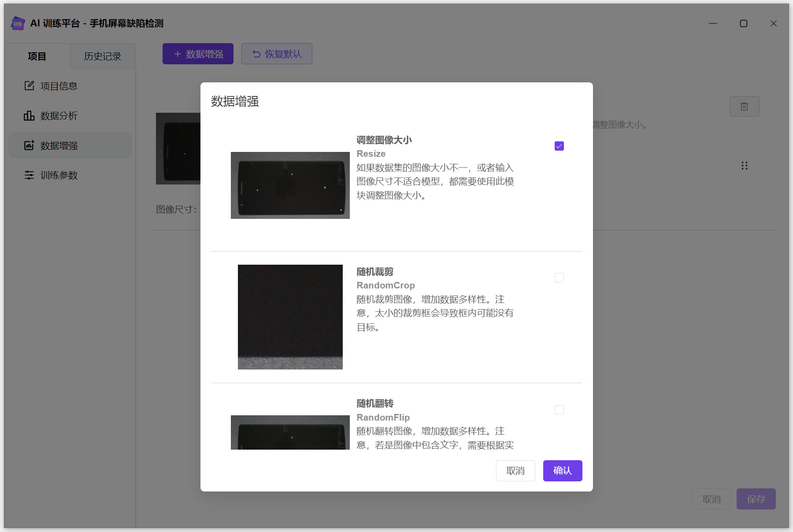Click the six-dot drag handle icon

pos(744,166)
